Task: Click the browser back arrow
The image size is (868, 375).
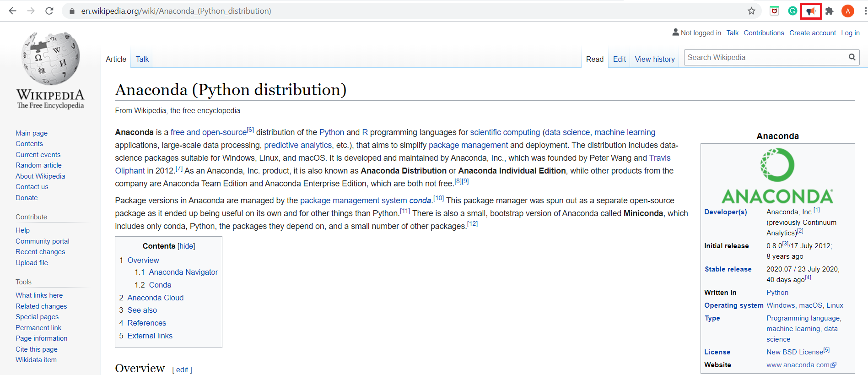Action: (x=12, y=11)
